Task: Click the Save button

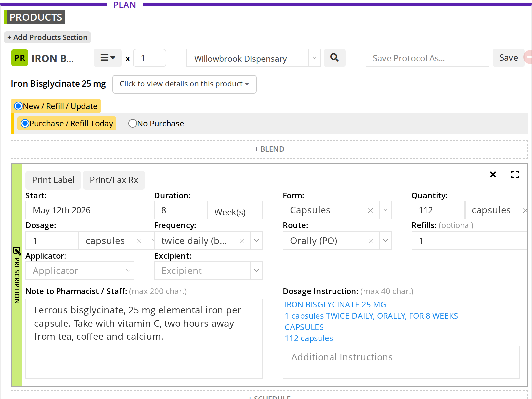Action: pos(508,58)
